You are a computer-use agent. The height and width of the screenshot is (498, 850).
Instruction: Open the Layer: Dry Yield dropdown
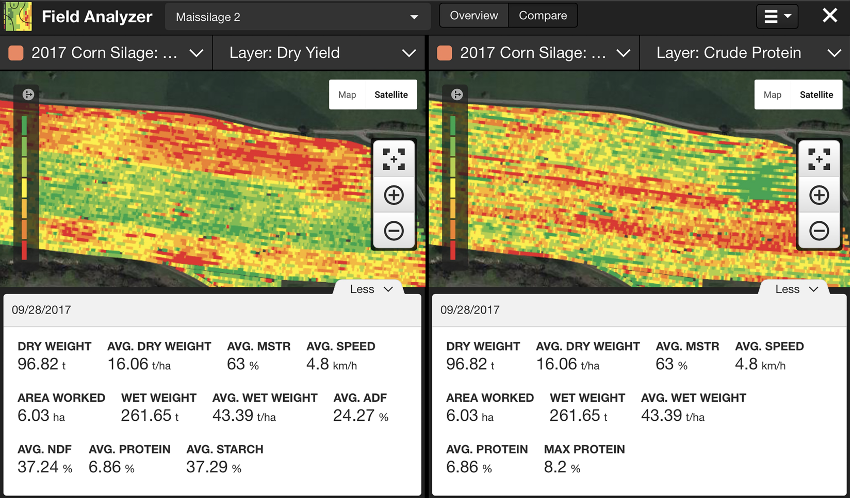pos(319,53)
